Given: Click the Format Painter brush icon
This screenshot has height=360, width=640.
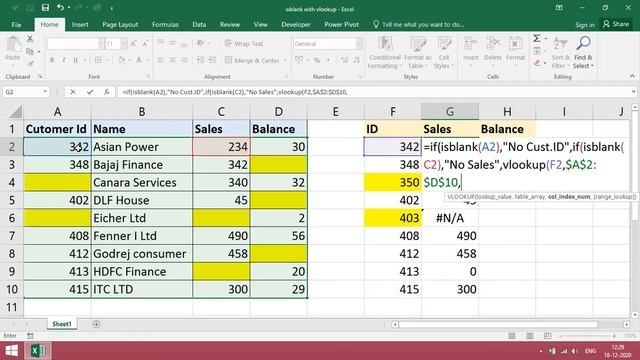Looking at the screenshot, I should (x=30, y=64).
